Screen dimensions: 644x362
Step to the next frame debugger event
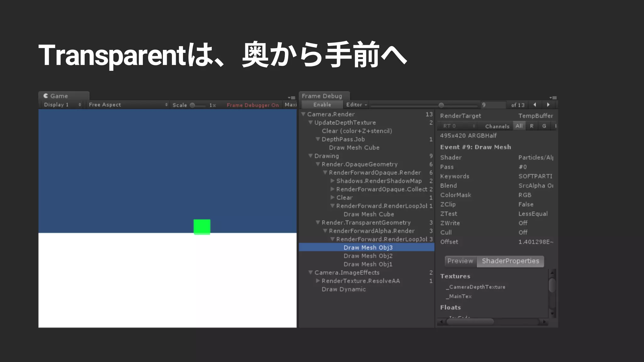click(548, 105)
